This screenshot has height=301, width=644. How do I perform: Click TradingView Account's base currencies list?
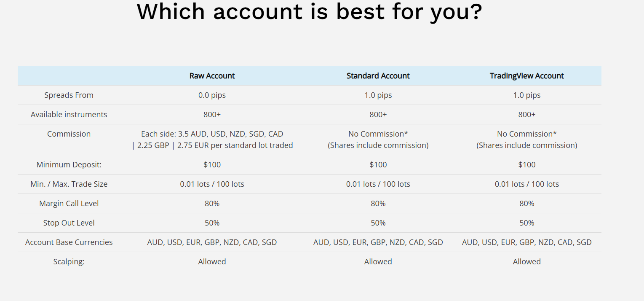tap(526, 242)
